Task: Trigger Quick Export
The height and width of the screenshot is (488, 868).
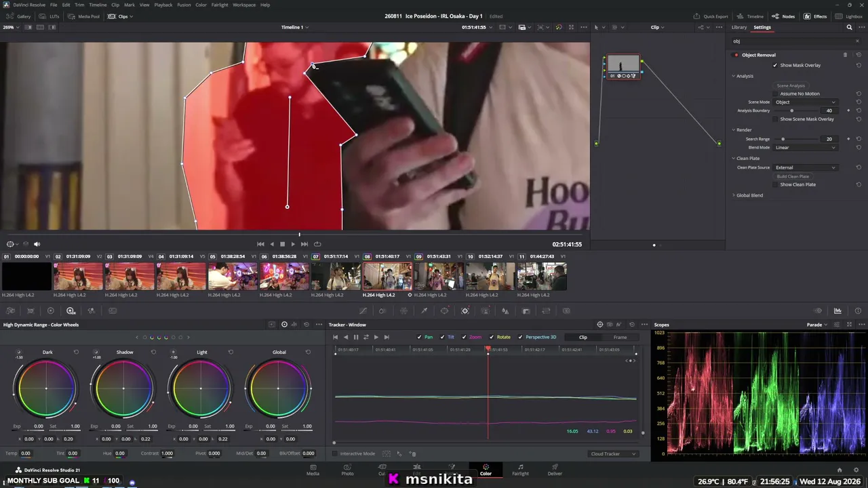Action: click(711, 16)
